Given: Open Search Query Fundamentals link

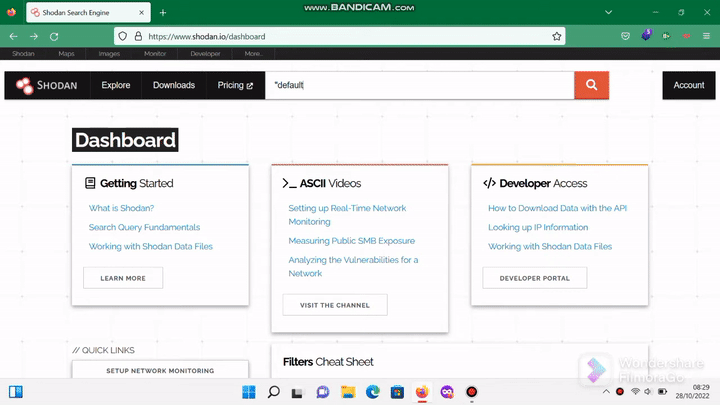Looking at the screenshot, I should pyautogui.click(x=144, y=227).
